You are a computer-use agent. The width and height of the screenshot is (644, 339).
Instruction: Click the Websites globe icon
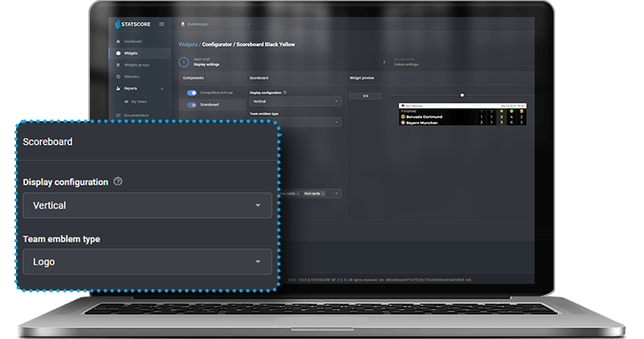[119, 77]
